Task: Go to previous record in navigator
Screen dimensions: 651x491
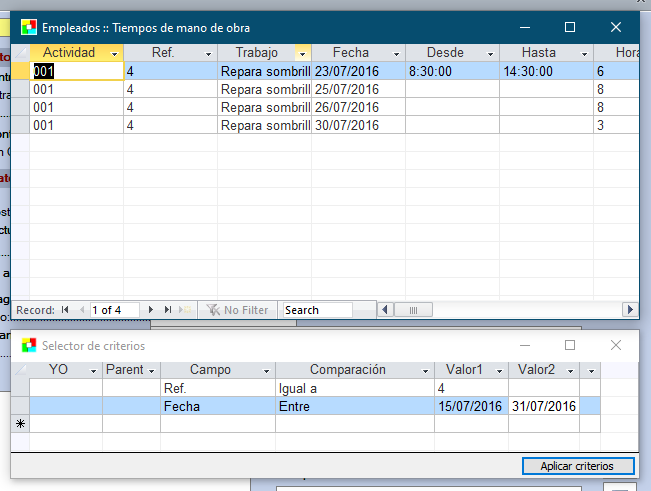Action: pyautogui.click(x=80, y=310)
